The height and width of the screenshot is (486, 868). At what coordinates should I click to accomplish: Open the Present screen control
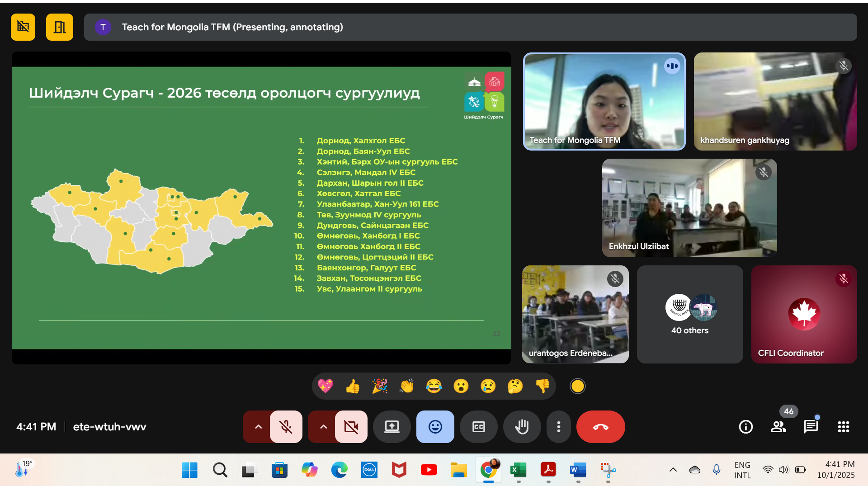(x=392, y=426)
